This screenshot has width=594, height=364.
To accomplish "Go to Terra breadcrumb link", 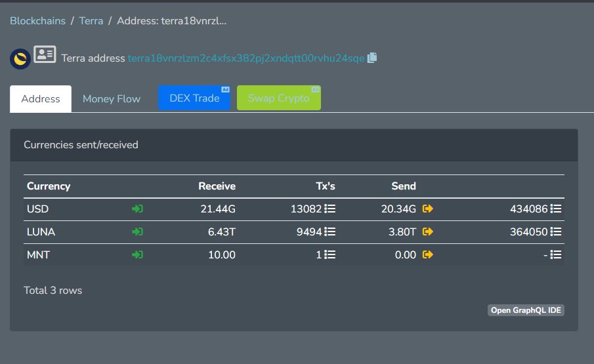I will [91, 21].
